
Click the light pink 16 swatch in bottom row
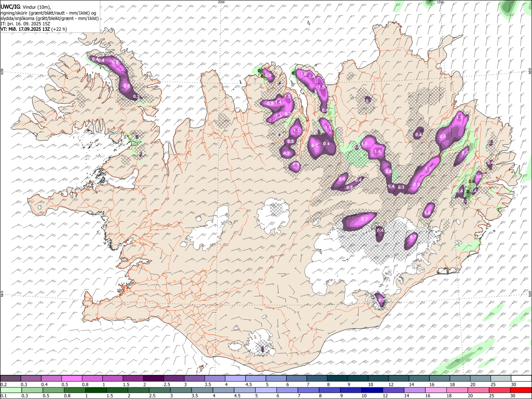pyautogui.click(x=435, y=390)
